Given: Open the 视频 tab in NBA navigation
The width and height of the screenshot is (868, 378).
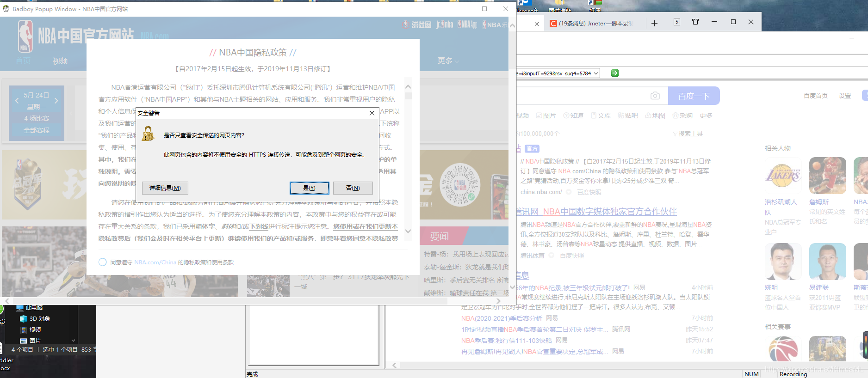Looking at the screenshot, I should [60, 61].
